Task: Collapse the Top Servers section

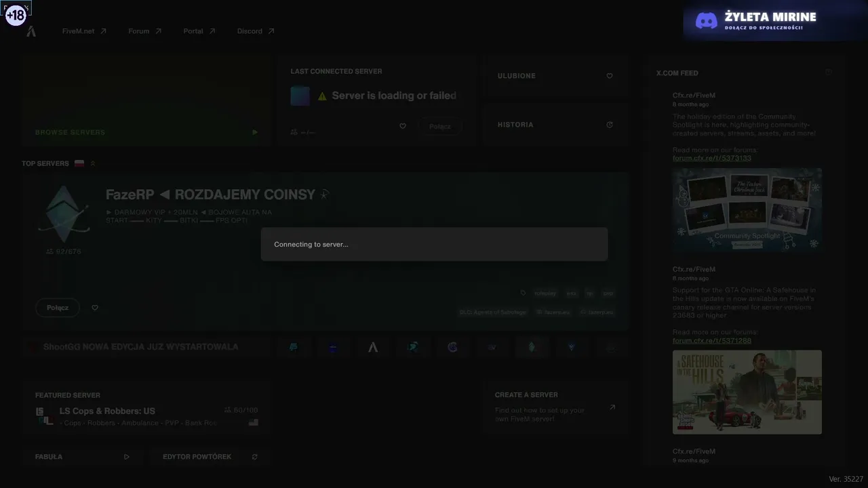Action: coord(93,163)
